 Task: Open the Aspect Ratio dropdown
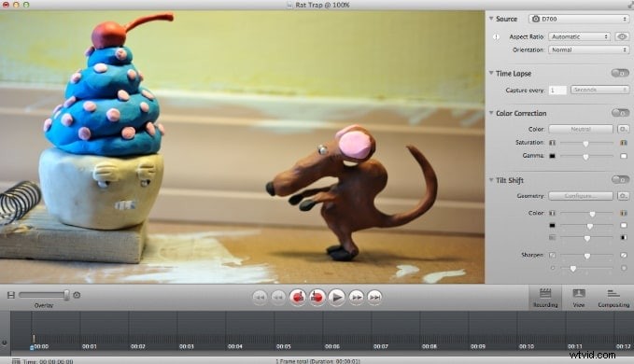point(579,36)
